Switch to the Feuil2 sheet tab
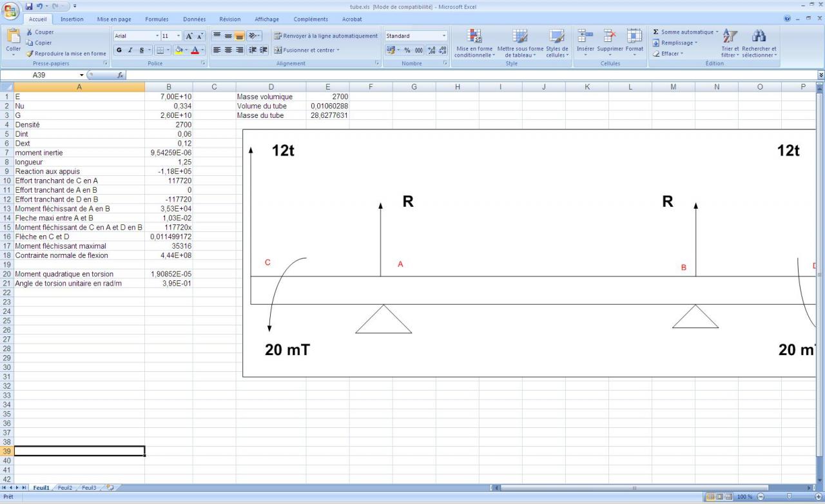Screen dimensions: 825x504 65,488
